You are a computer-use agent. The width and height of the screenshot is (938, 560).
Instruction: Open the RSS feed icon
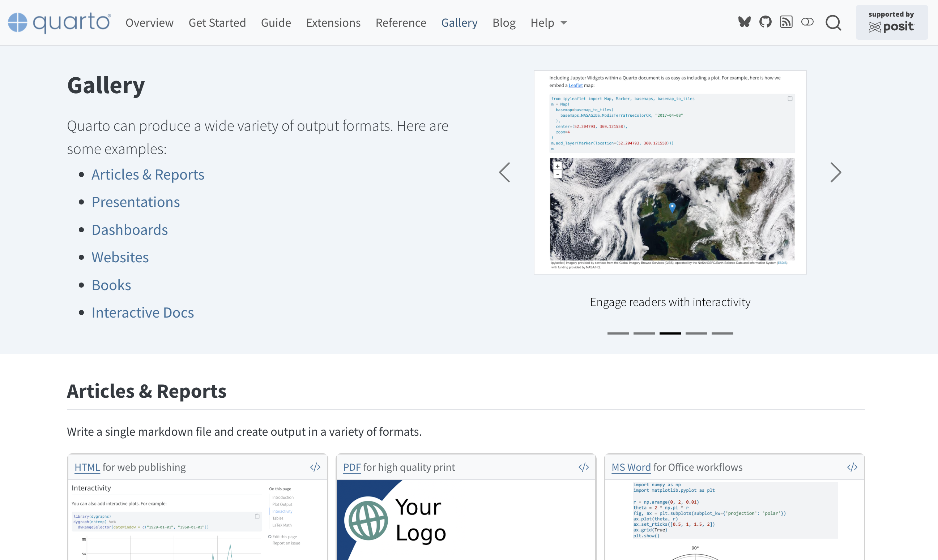click(x=786, y=22)
